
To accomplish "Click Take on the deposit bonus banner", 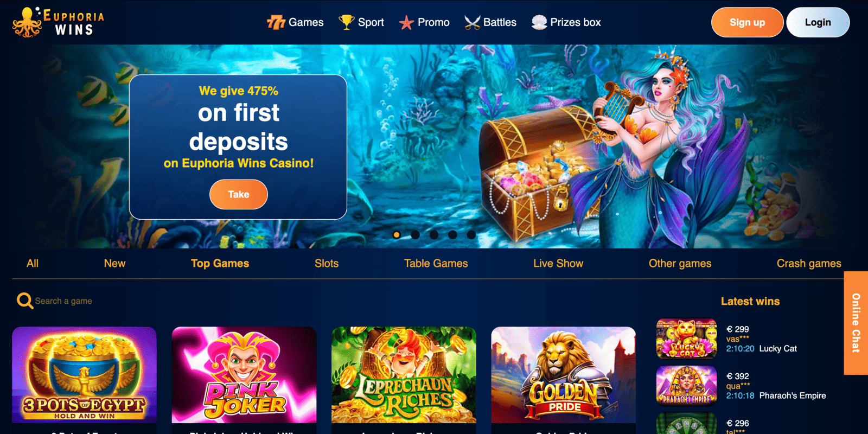I will 239,194.
